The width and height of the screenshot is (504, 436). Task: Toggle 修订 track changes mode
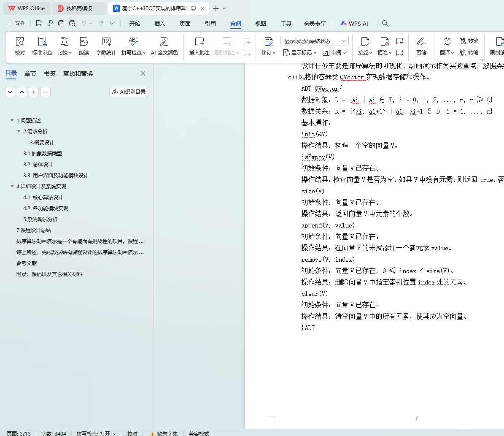[268, 41]
